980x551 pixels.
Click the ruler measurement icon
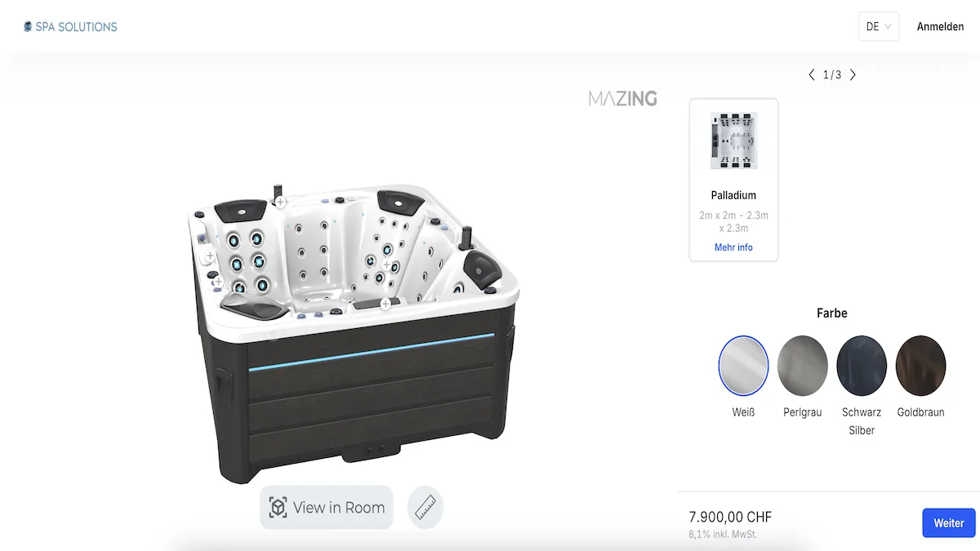pos(425,507)
